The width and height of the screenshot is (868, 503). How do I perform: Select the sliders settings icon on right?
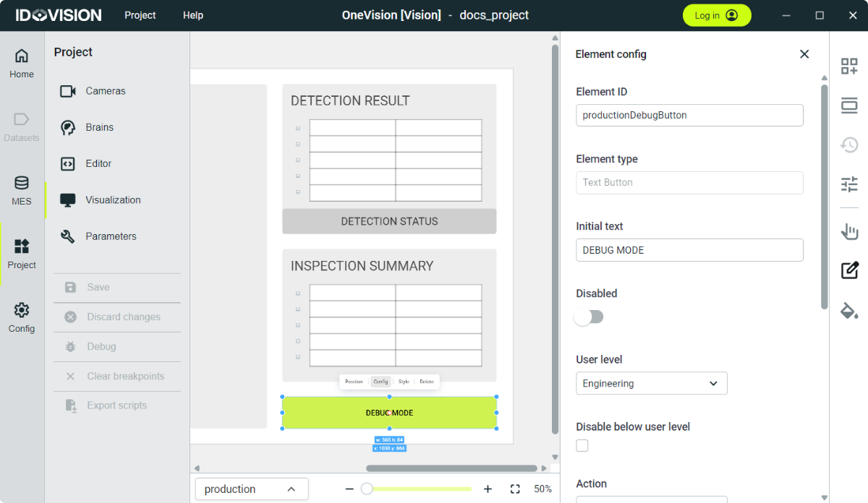849,184
